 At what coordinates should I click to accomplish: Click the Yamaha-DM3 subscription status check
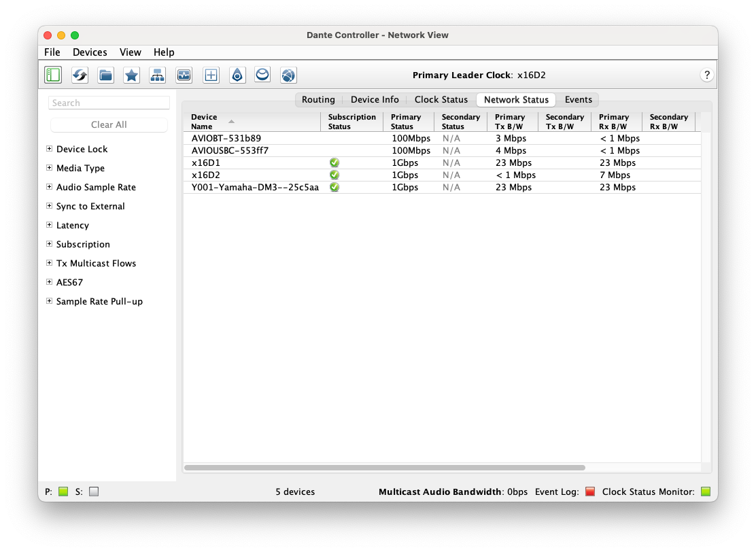334,187
